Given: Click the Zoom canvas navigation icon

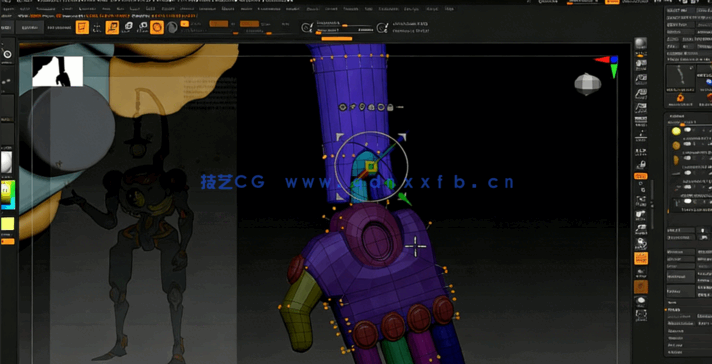Looking at the screenshot, I should [x=641, y=78].
